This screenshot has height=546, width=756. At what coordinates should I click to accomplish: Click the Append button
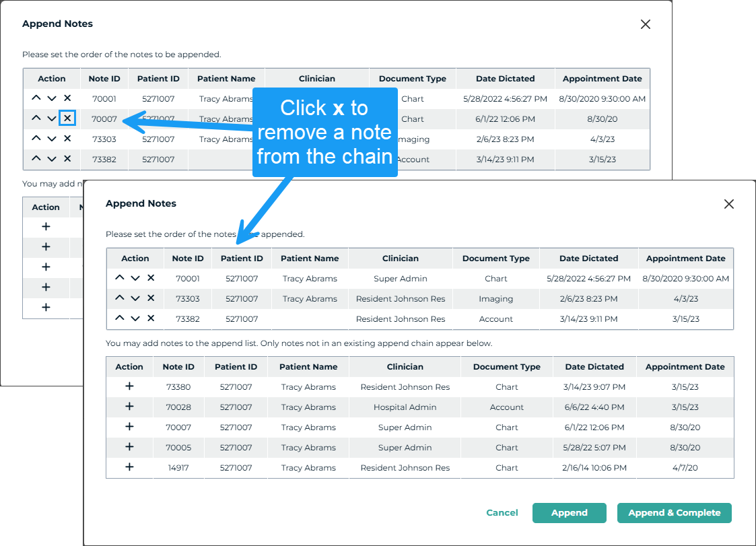coord(569,513)
